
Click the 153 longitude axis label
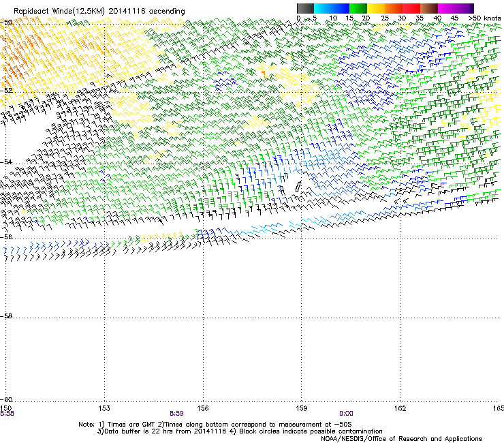pos(104,408)
